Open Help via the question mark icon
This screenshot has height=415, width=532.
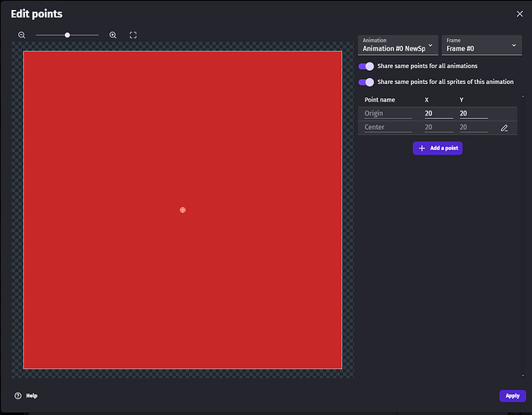point(17,396)
